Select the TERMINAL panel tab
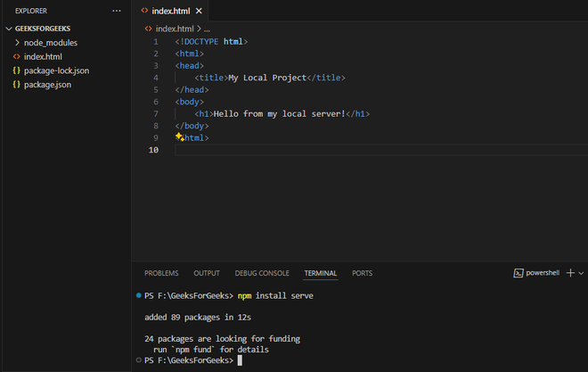588x372 pixels. tap(321, 273)
